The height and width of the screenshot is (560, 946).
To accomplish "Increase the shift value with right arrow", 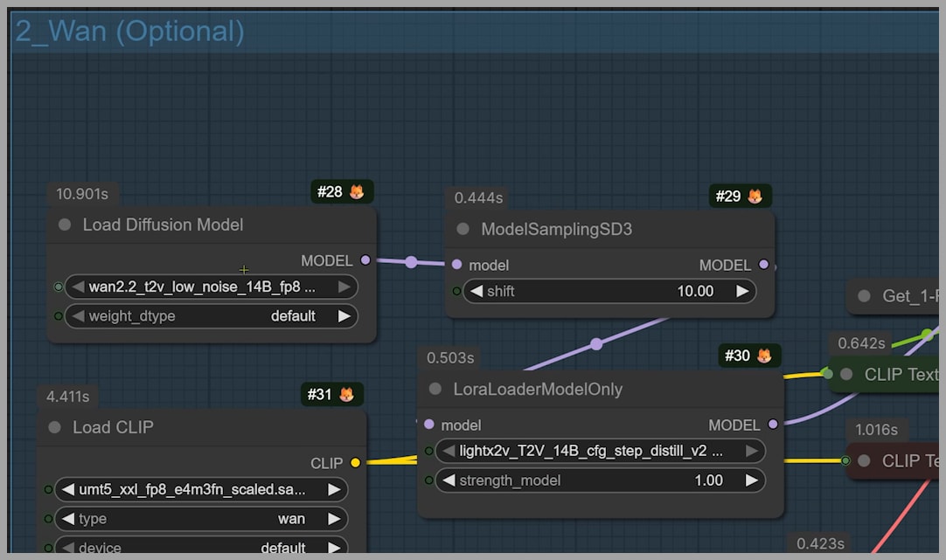I will tap(742, 291).
